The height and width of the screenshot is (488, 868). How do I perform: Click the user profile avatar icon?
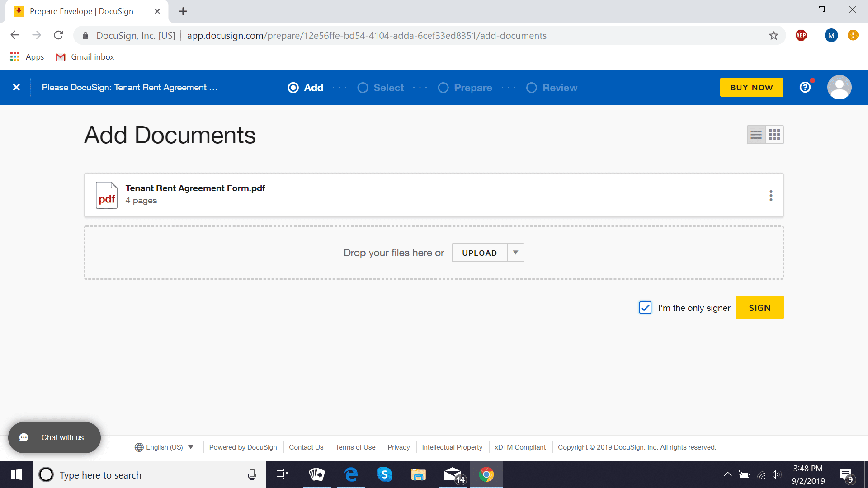[x=840, y=87]
